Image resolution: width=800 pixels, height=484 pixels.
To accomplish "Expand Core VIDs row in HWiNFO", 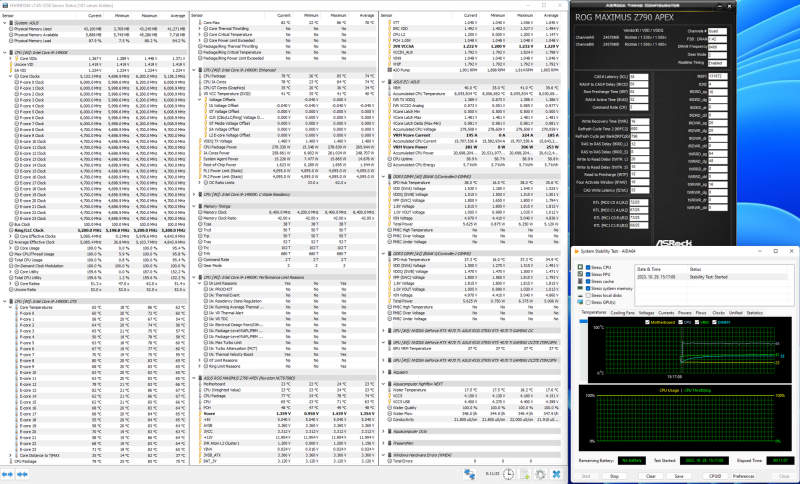I will tap(10, 59).
